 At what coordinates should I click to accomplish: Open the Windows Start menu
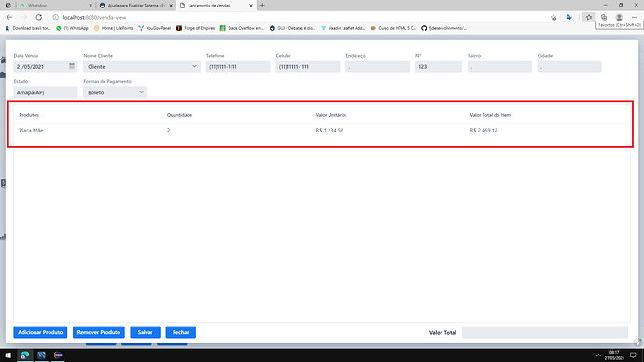click(x=7, y=355)
